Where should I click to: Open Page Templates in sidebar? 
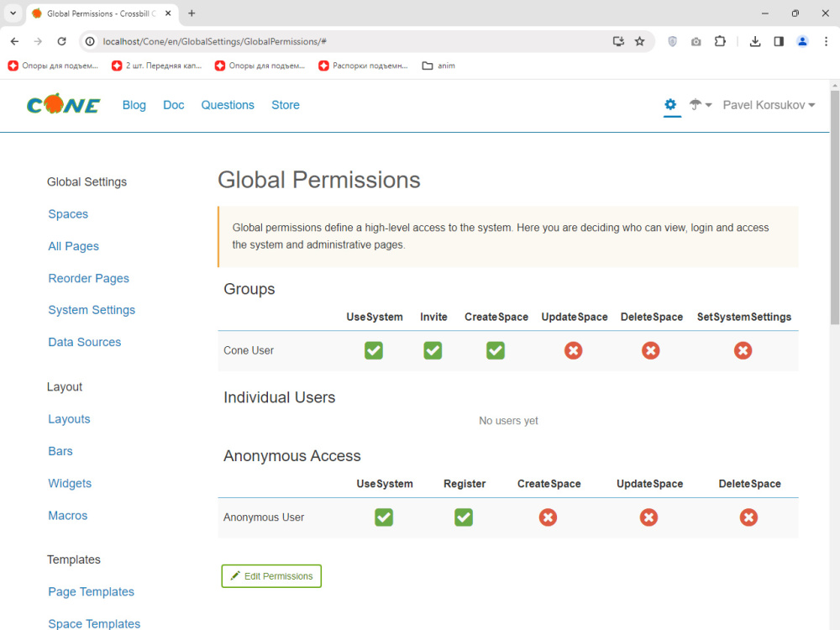[91, 591]
